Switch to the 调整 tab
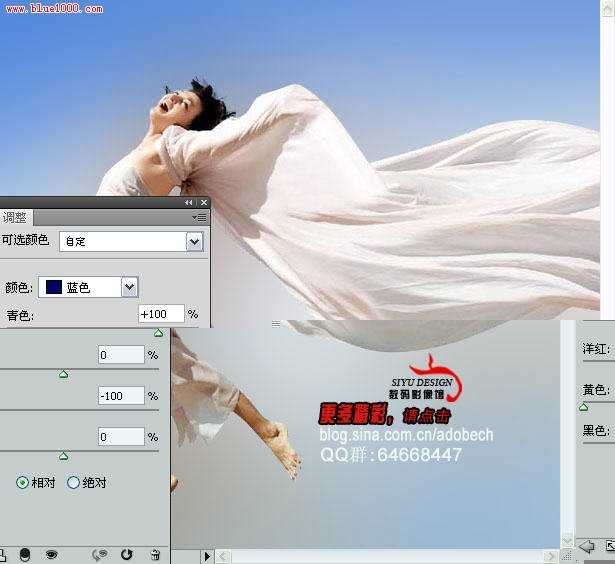Screen dimensions: 615x564 click(15, 217)
